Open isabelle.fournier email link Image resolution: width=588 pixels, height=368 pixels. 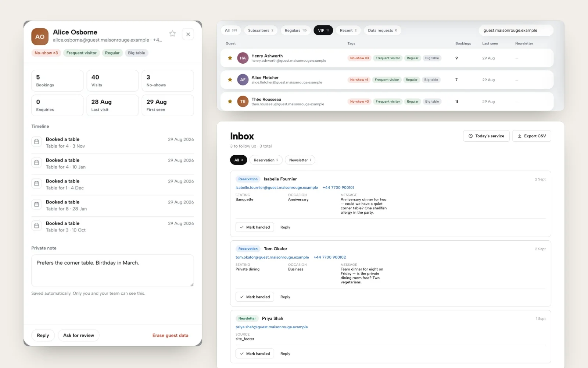[x=277, y=188]
